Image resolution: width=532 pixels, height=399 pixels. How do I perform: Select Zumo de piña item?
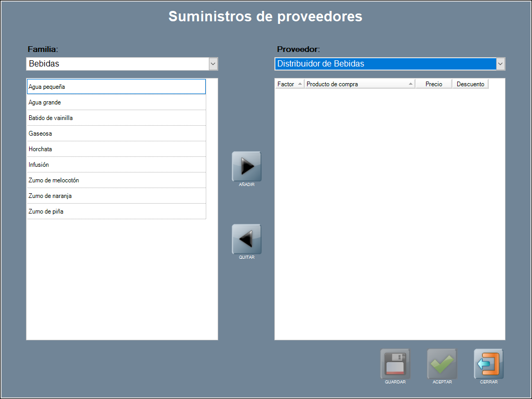click(116, 211)
